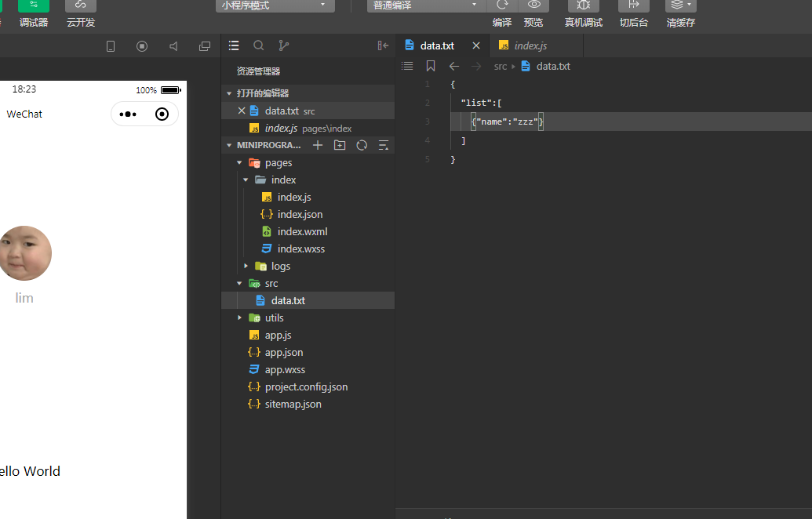This screenshot has height=519, width=812.
Task: Open the index.wxss file
Action: 308,249
